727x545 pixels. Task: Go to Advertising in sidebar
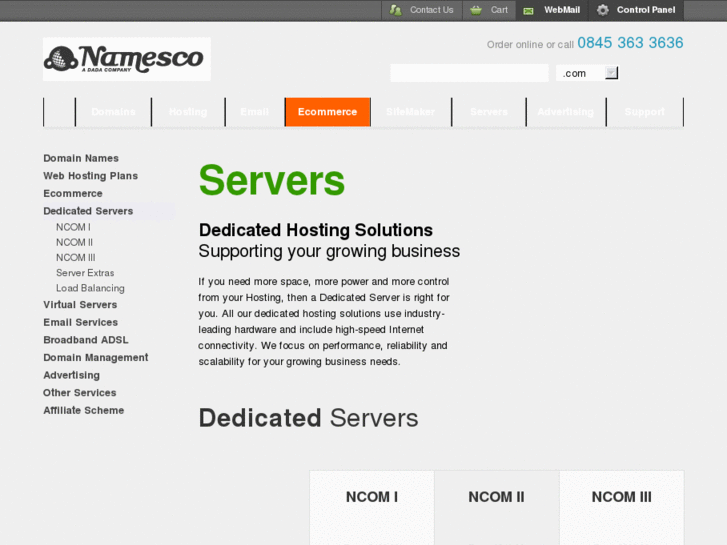[71, 375]
